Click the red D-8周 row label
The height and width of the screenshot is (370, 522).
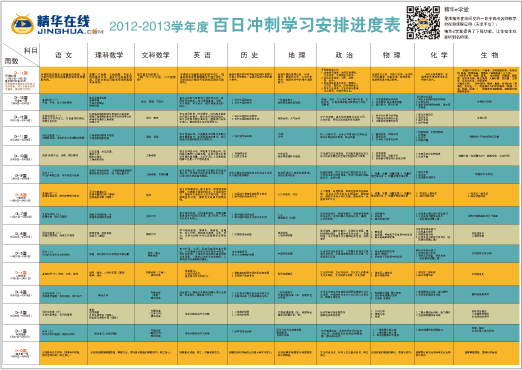[x=21, y=195]
